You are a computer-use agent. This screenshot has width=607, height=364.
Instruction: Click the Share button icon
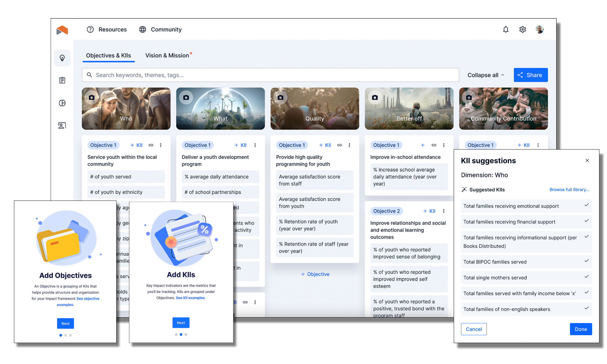[x=521, y=75]
